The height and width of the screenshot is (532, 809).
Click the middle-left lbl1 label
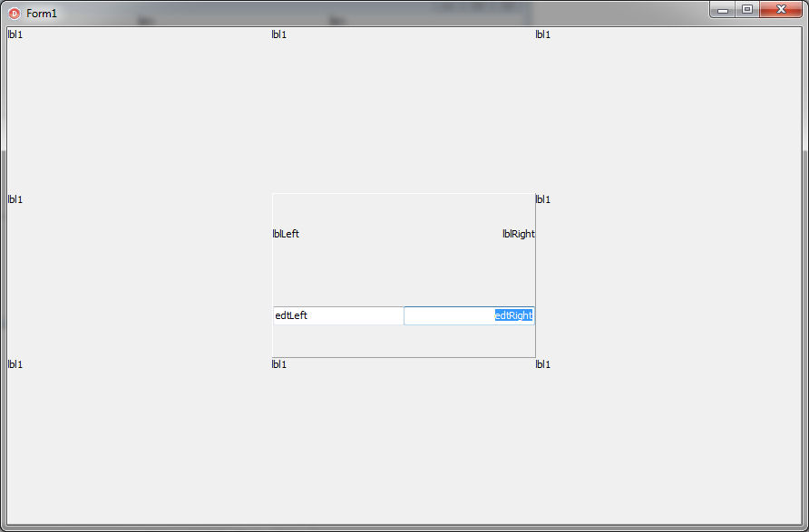pos(15,199)
